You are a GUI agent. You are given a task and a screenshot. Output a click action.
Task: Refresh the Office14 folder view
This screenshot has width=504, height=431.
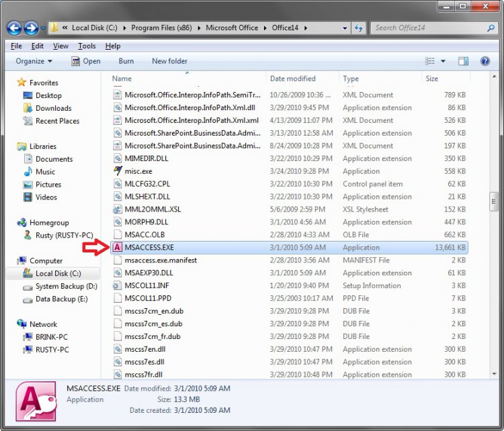(359, 28)
